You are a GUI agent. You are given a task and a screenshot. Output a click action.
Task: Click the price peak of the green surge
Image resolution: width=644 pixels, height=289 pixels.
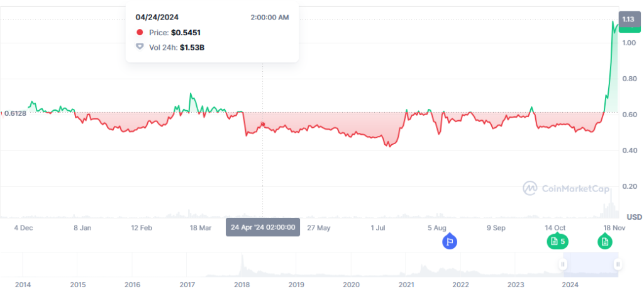point(614,21)
